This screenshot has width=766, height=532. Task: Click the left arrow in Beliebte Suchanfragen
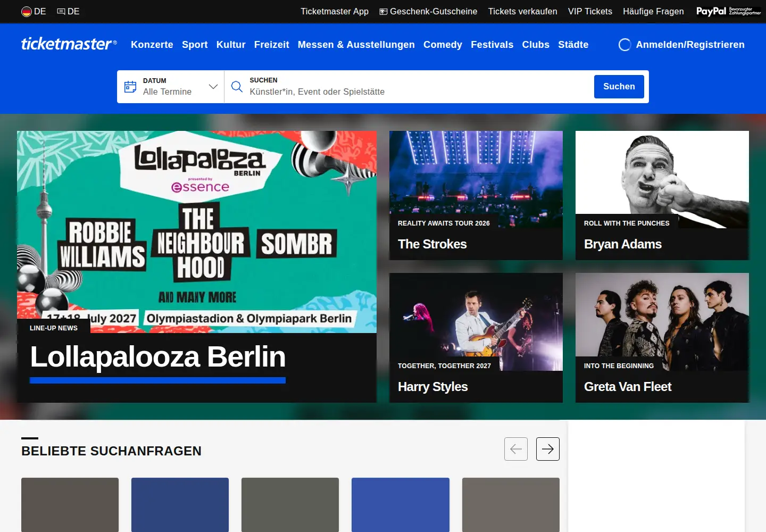(x=516, y=449)
